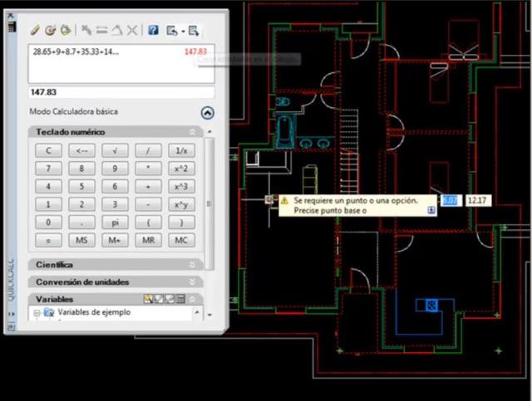
Task: Click the x^2 key
Action: (x=181, y=169)
